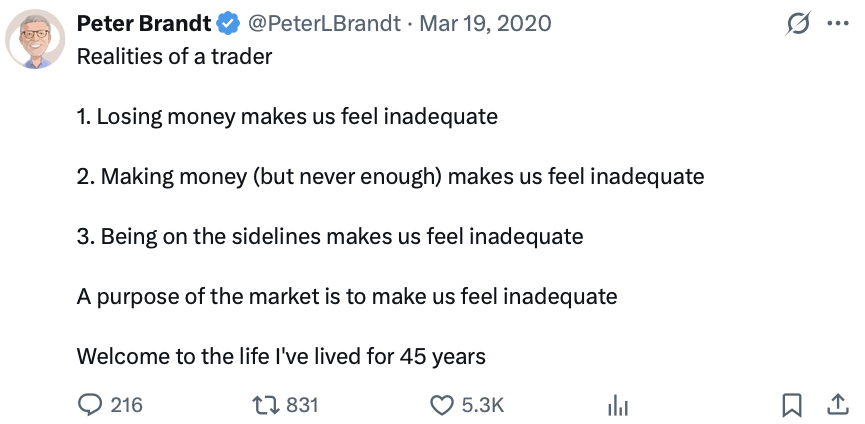Click the 831 reposts count
865x424 pixels.
tap(302, 405)
